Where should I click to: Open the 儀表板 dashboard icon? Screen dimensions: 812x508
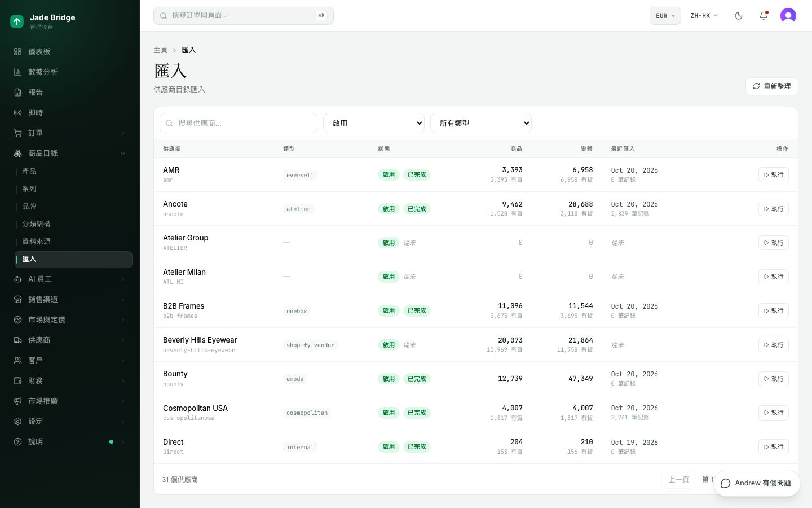[x=17, y=51]
